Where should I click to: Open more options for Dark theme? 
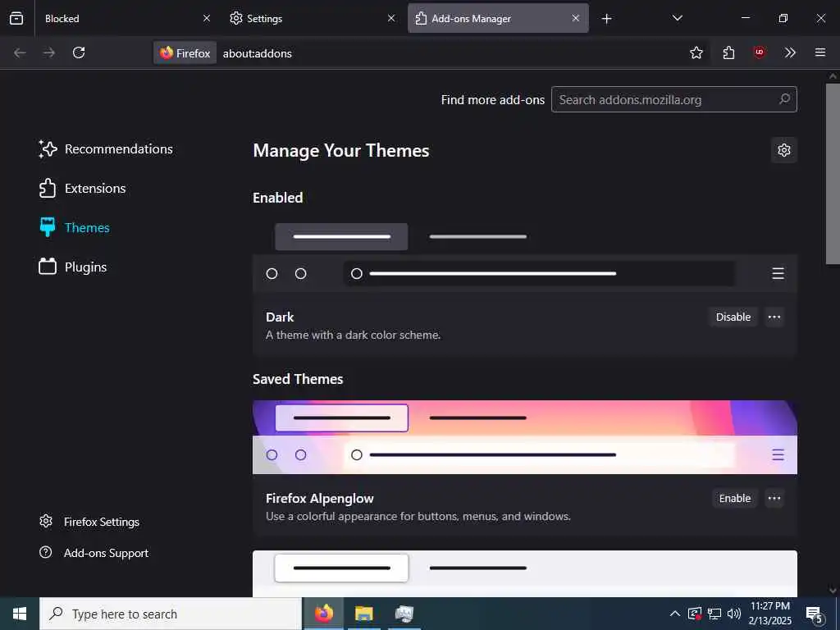(x=774, y=317)
